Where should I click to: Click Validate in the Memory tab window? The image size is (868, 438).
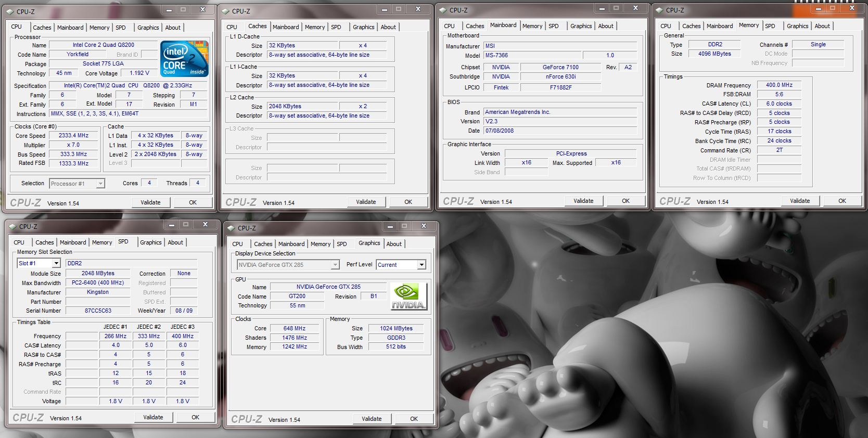[800, 201]
